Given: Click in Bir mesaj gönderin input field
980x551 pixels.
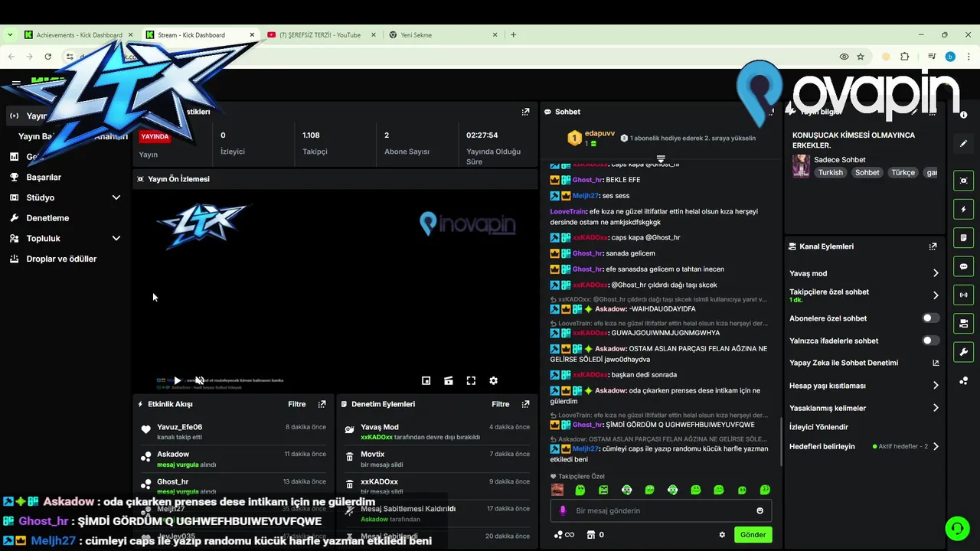Looking at the screenshot, I should (661, 510).
